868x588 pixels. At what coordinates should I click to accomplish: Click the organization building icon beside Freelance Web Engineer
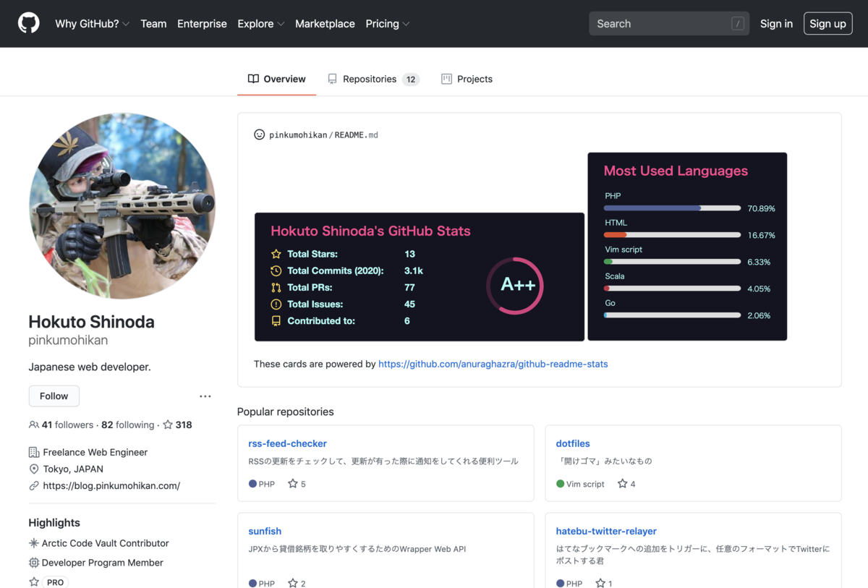[x=34, y=452]
